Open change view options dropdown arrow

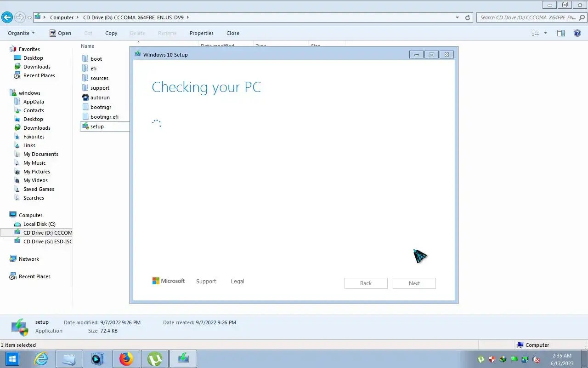pyautogui.click(x=545, y=33)
